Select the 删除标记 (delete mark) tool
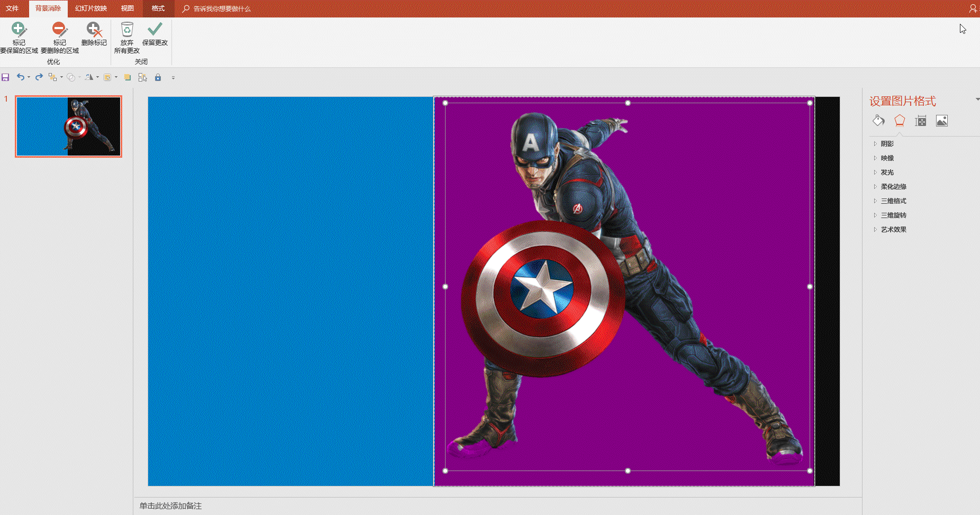Image resolution: width=980 pixels, height=515 pixels. (x=94, y=34)
